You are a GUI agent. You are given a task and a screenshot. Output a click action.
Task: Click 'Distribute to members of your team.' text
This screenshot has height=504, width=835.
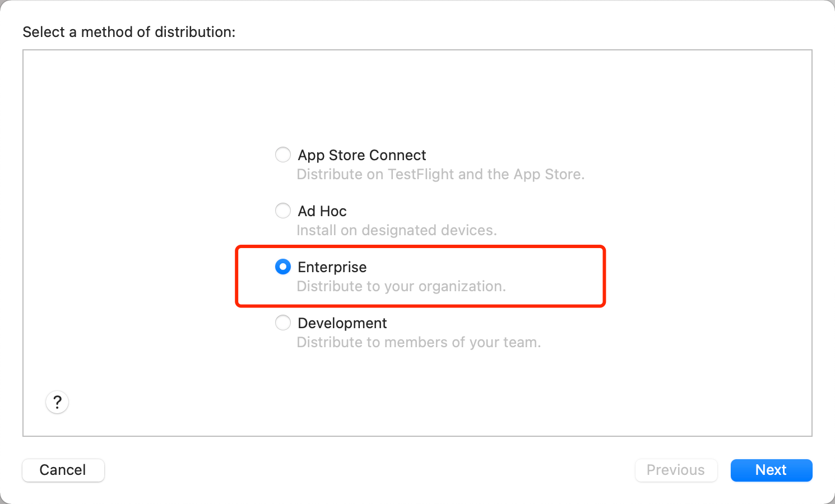[x=419, y=342]
